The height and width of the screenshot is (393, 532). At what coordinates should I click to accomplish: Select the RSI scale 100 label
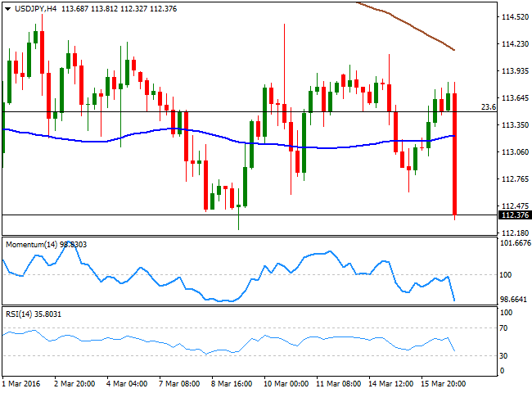pos(506,313)
